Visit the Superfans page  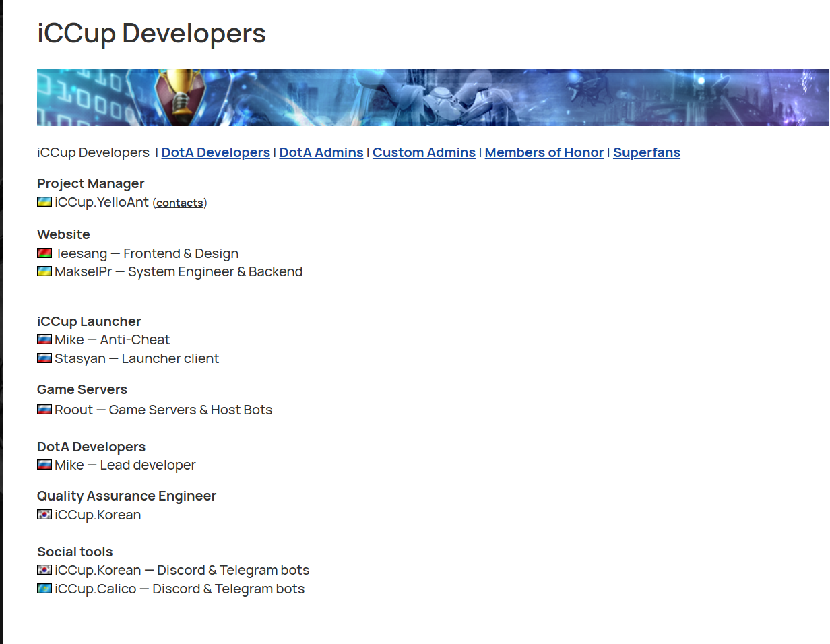[x=647, y=152]
